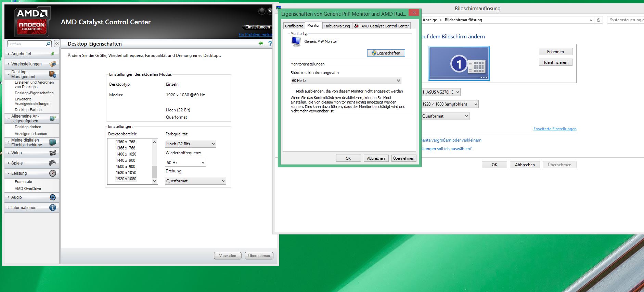Open the Bildschirmaktualisierungsrate 60 Hertz dropdown

click(x=346, y=81)
